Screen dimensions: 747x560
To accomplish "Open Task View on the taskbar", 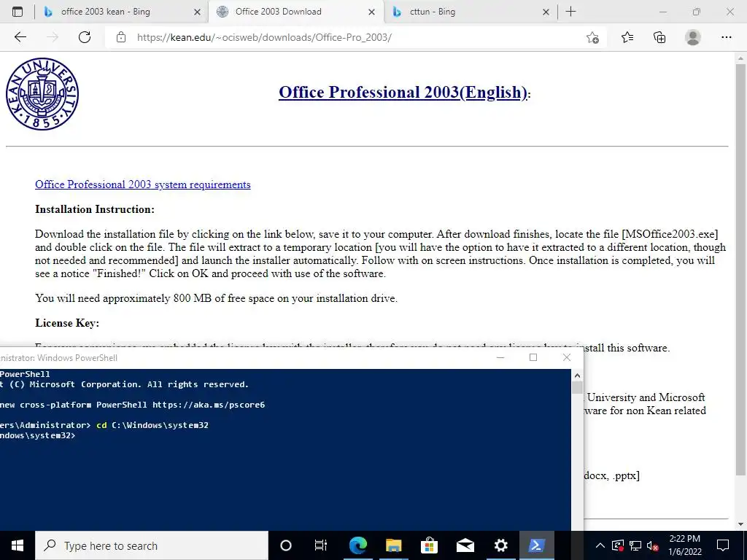I will [x=321, y=545].
